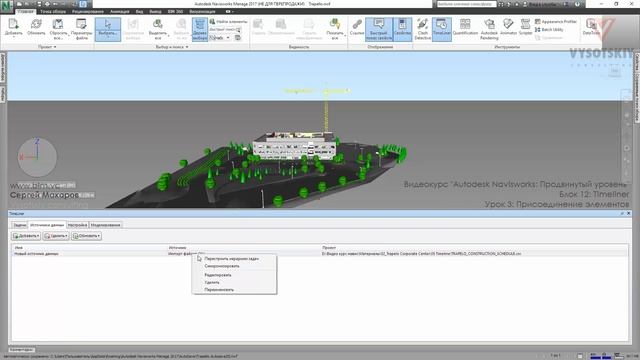640x360 pixels.
Task: Open the Удалить dropdown in TimeLiner
Action: 56,236
